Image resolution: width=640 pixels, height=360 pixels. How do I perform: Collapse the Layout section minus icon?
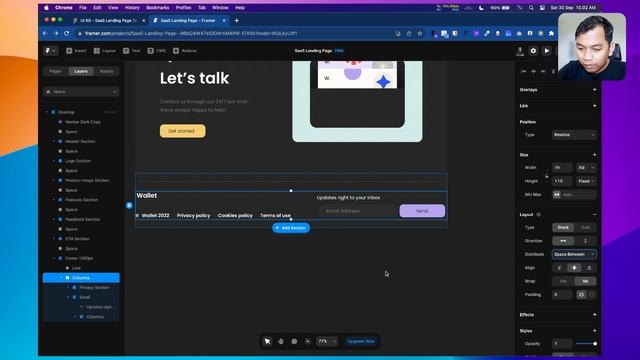coord(594,214)
